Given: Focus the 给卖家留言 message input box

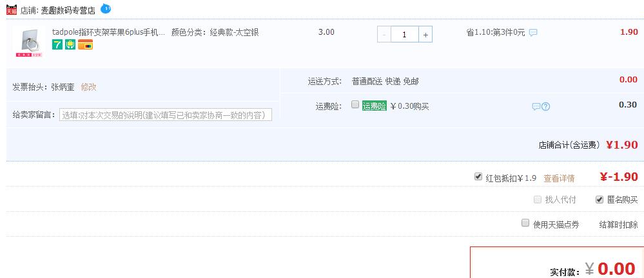Looking at the screenshot, I should 166,115.
